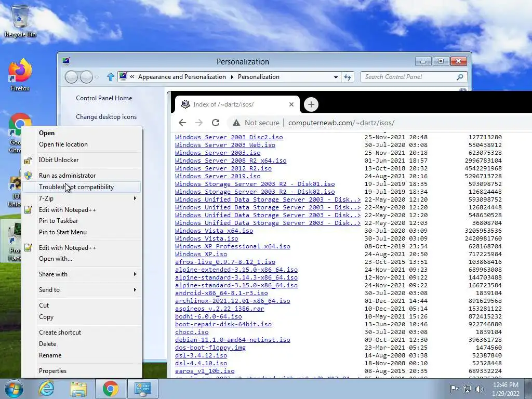Switch to Control Panel taskbar button
Image resolution: width=532 pixels, height=399 pixels.
point(143,389)
